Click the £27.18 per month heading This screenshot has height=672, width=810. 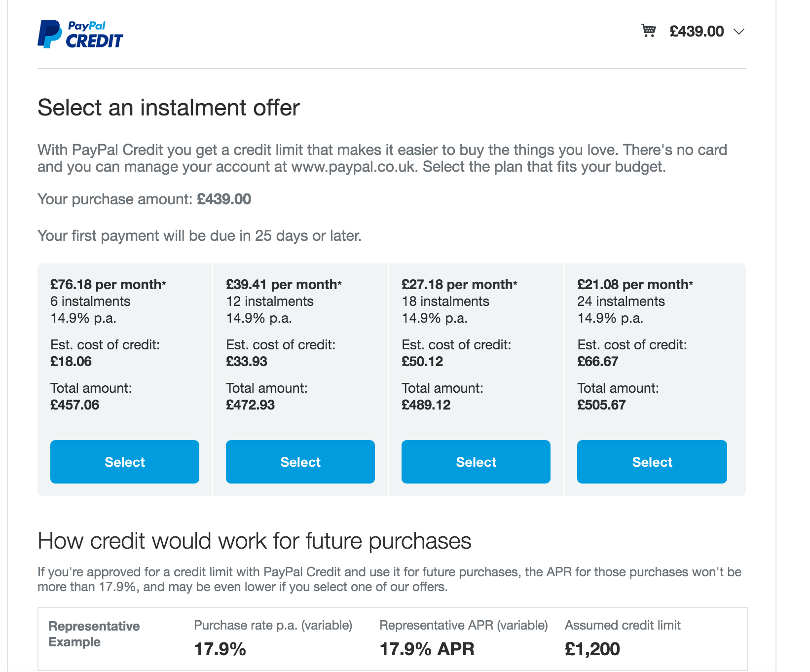pos(459,285)
